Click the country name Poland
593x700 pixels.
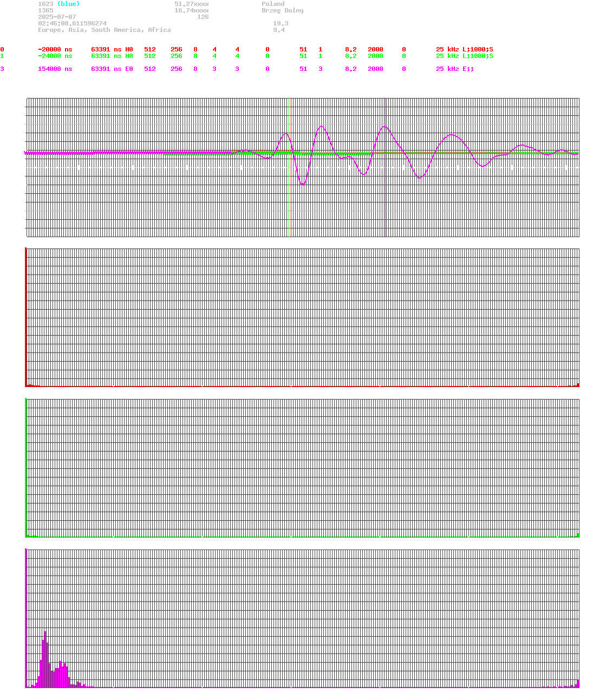tap(273, 4)
